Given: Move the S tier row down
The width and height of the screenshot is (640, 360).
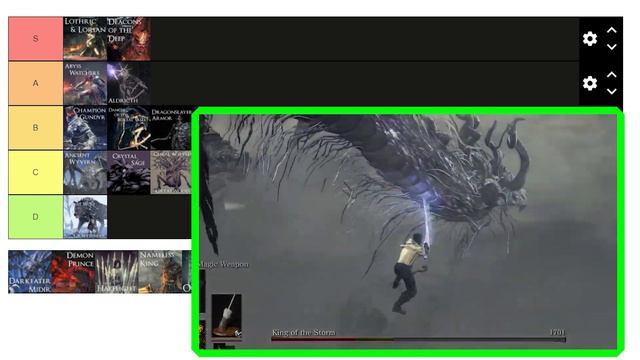Looking at the screenshot, I should click(611, 47).
